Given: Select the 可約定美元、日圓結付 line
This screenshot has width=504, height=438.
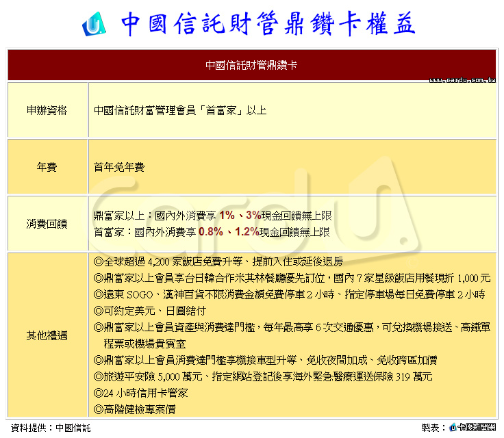Looking at the screenshot, I should 148,311.
